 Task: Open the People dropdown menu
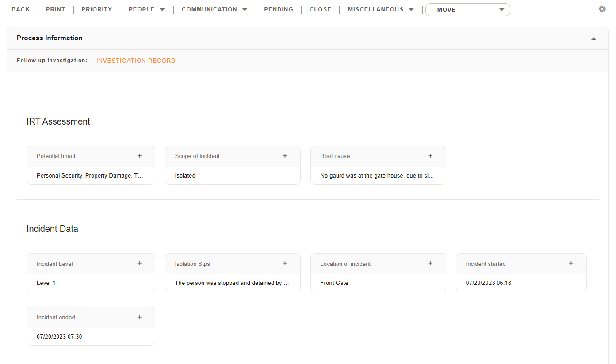pyautogui.click(x=146, y=9)
